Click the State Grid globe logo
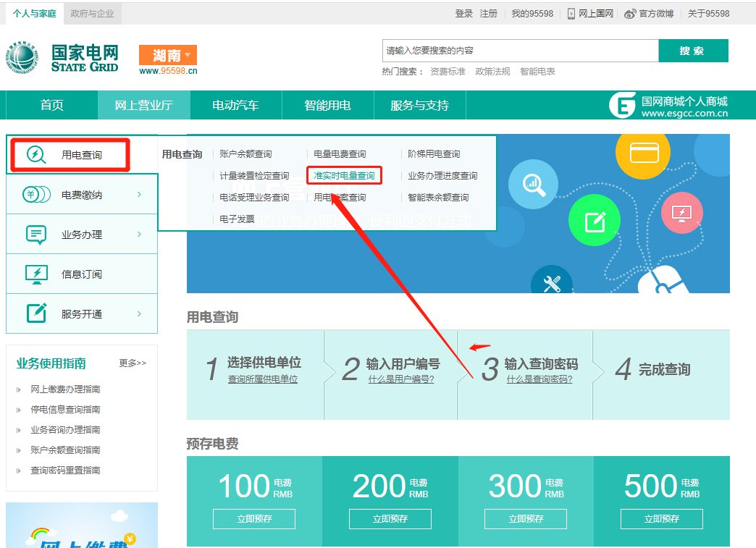This screenshot has height=548, width=756. point(25,58)
